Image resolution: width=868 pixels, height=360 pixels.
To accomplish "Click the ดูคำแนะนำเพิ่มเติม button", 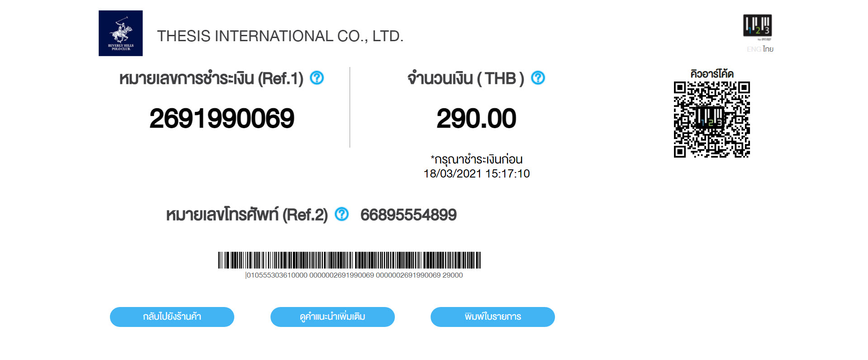I will click(x=332, y=317).
